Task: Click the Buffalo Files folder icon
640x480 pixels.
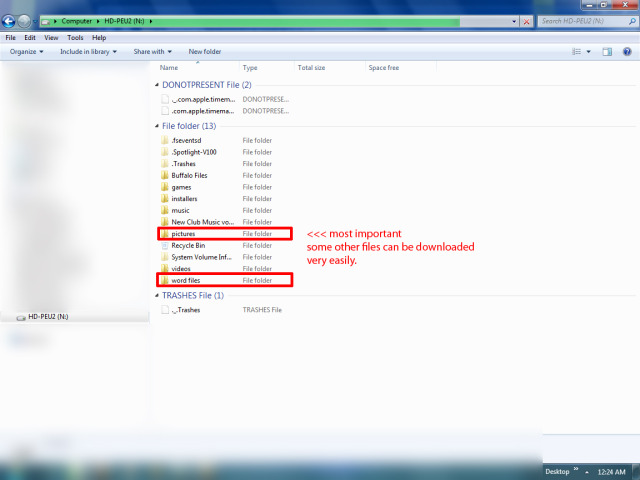Action: (165, 175)
